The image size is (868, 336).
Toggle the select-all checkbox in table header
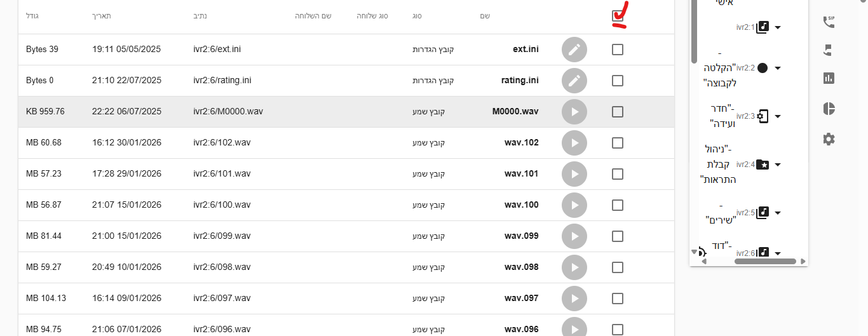(x=618, y=17)
